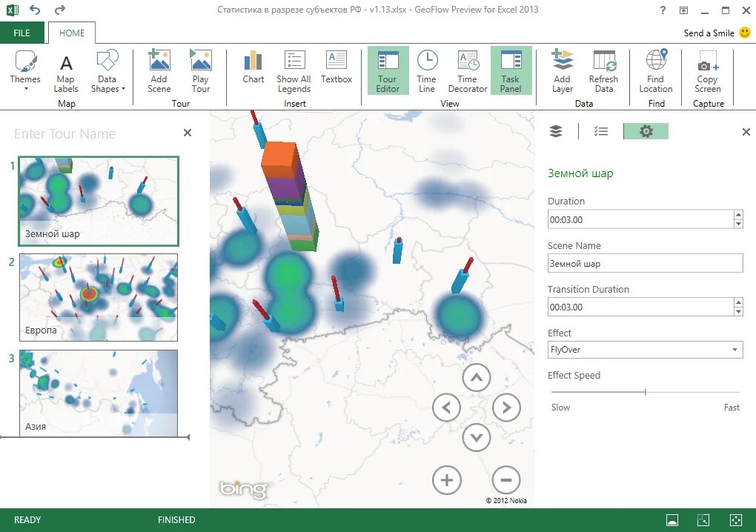Tilt map up
Image resolution: width=756 pixels, height=532 pixels.
(x=477, y=377)
